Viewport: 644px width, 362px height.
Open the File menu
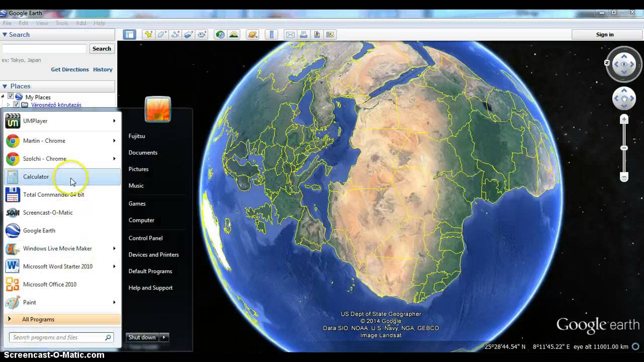[7, 23]
